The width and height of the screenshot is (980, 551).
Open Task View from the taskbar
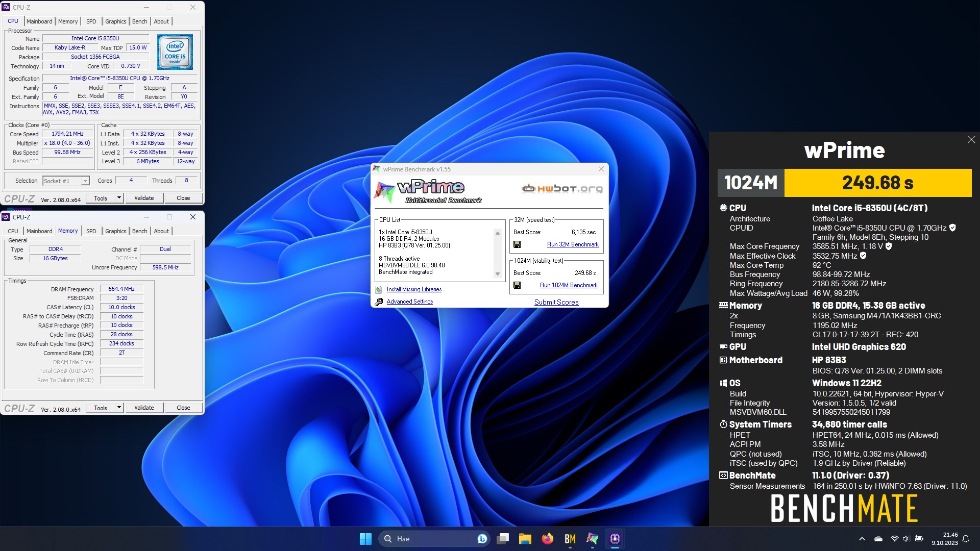coord(503,539)
